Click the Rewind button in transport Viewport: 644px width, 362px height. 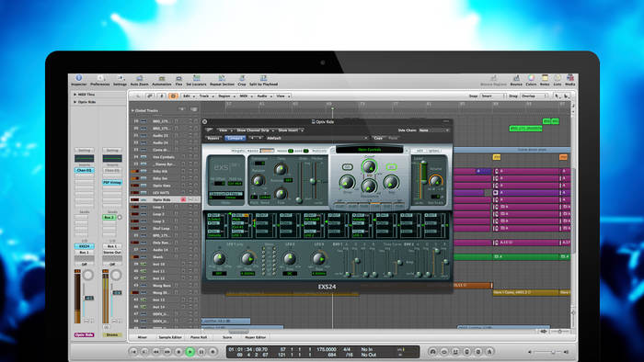click(155, 351)
